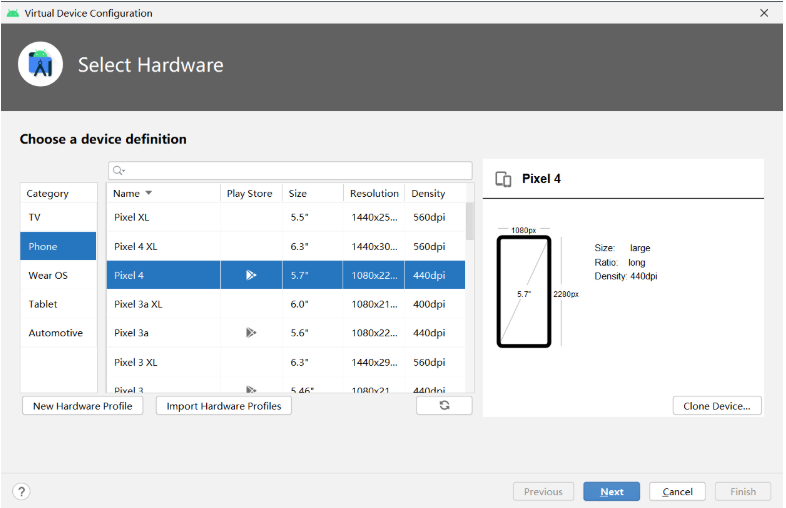The image size is (786, 508).
Task: Select the Pixel 4 XL device row
Action: (x=286, y=246)
